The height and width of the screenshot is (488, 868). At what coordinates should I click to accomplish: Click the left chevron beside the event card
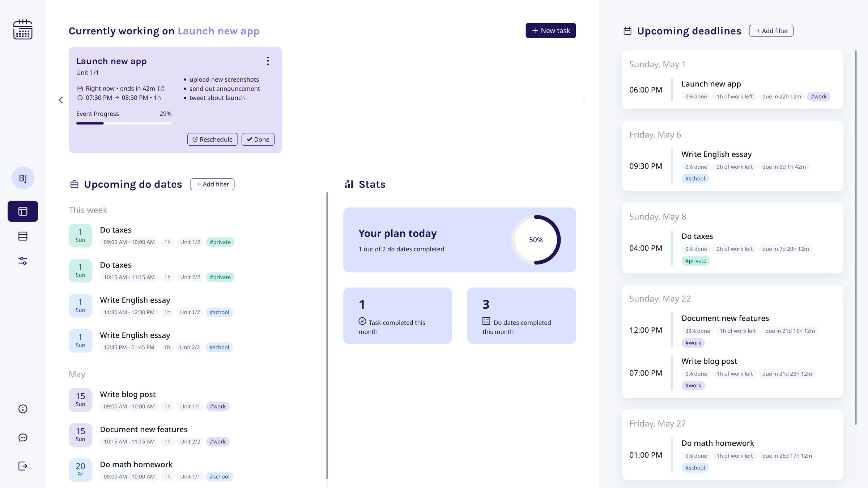60,100
